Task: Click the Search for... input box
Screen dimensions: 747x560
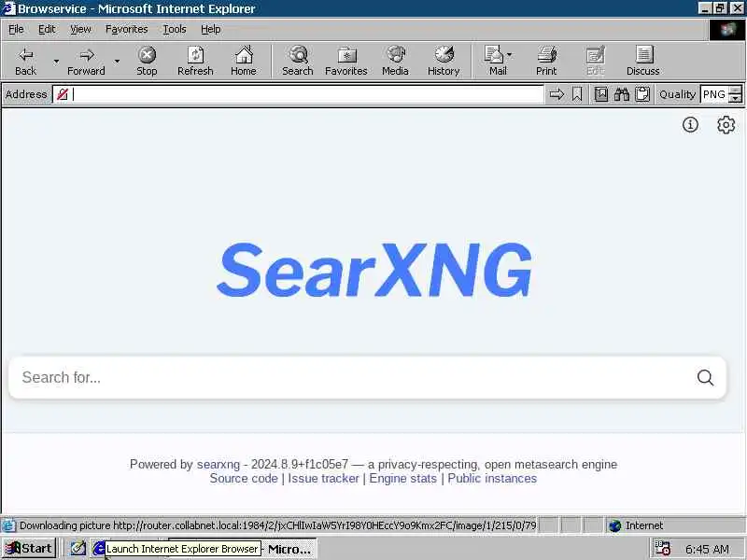Action: 353,378
